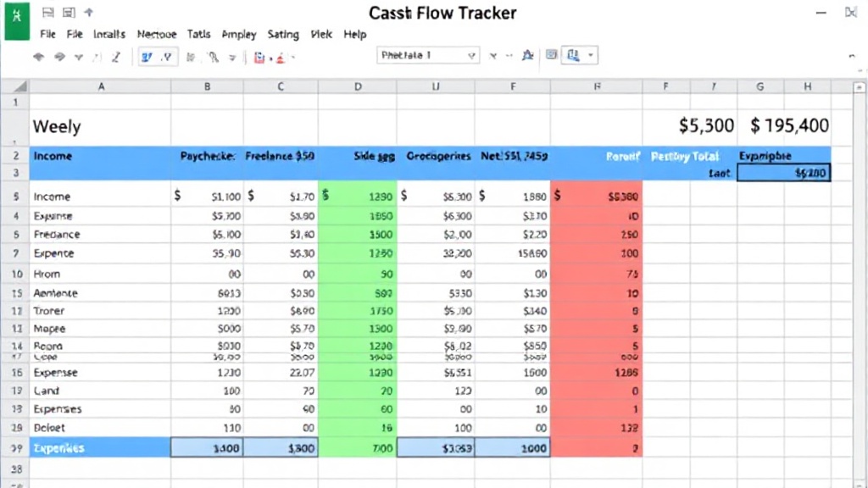The width and height of the screenshot is (868, 488).
Task: Click the blue icon in highlighted toolbar box
Action: point(147,57)
